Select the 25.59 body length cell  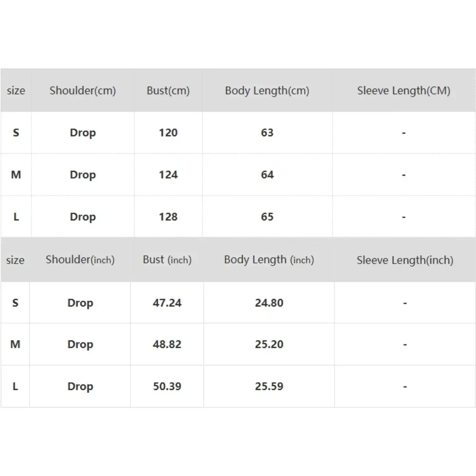click(269, 386)
